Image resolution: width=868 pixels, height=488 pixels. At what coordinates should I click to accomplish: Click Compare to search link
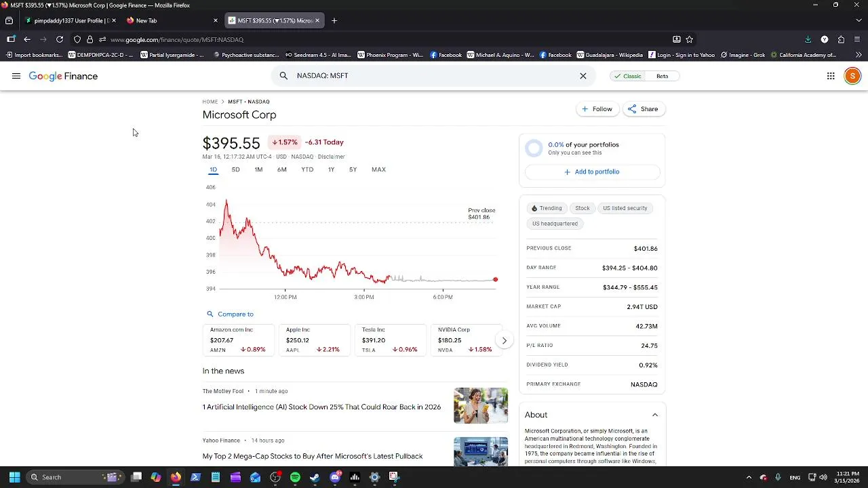point(230,314)
